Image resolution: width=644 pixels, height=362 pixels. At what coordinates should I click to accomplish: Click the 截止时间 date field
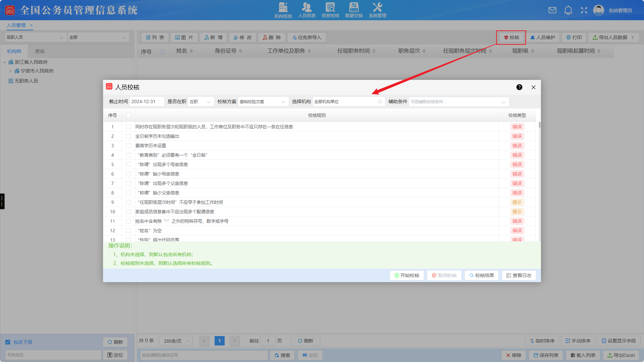pyautogui.click(x=147, y=102)
